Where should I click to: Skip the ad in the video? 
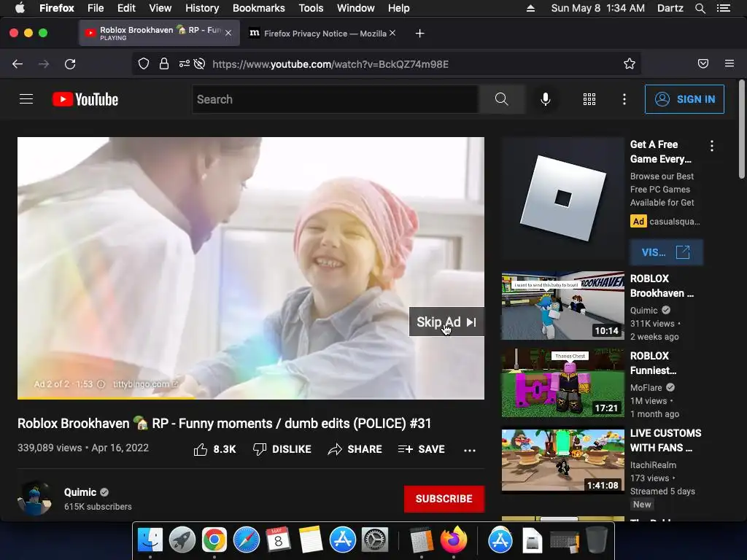pos(446,322)
